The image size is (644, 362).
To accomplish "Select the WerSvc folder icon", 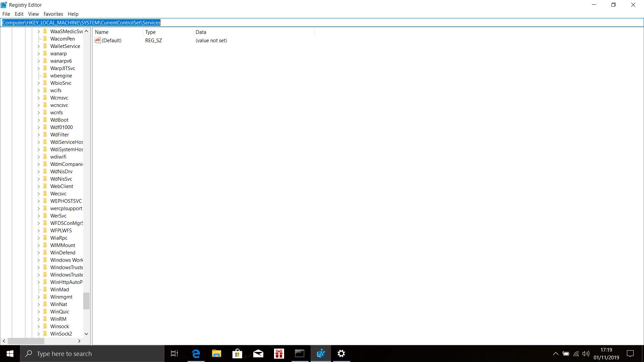I will pos(45,216).
